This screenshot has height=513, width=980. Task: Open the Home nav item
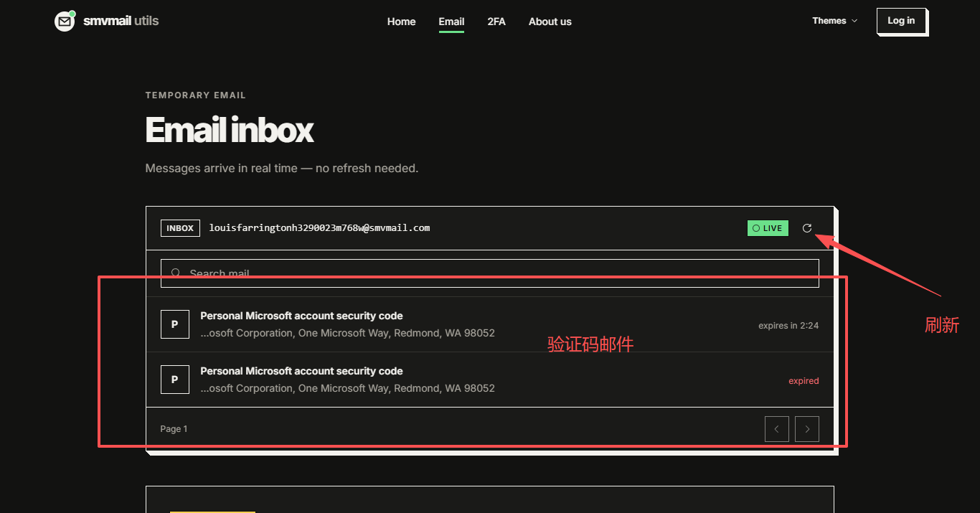coord(401,22)
